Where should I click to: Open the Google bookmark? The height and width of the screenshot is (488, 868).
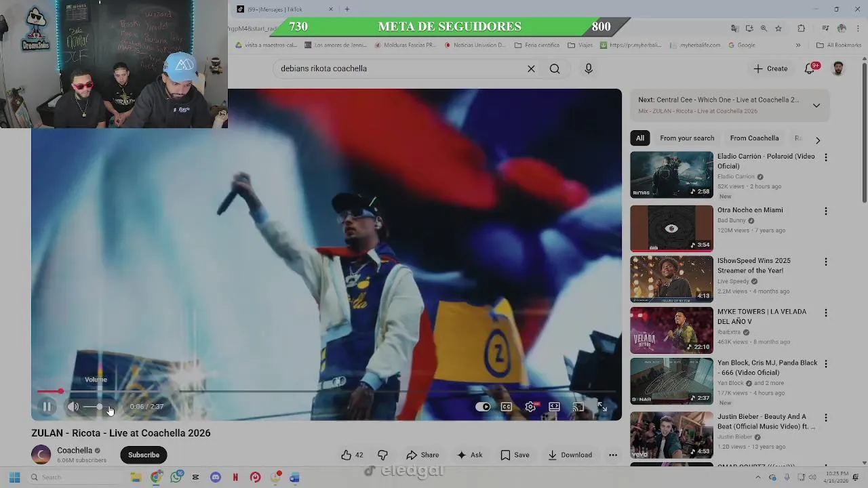742,45
